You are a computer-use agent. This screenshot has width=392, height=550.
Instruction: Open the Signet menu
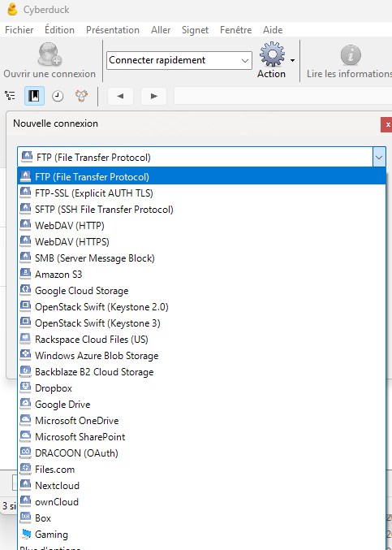[x=195, y=30]
